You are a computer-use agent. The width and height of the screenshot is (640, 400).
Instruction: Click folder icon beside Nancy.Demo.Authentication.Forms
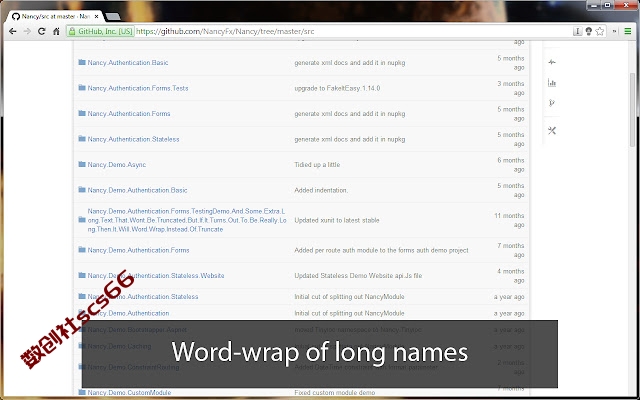point(82,250)
